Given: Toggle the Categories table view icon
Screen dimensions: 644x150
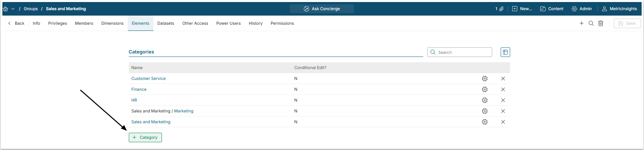Looking at the screenshot, I should pos(505,52).
